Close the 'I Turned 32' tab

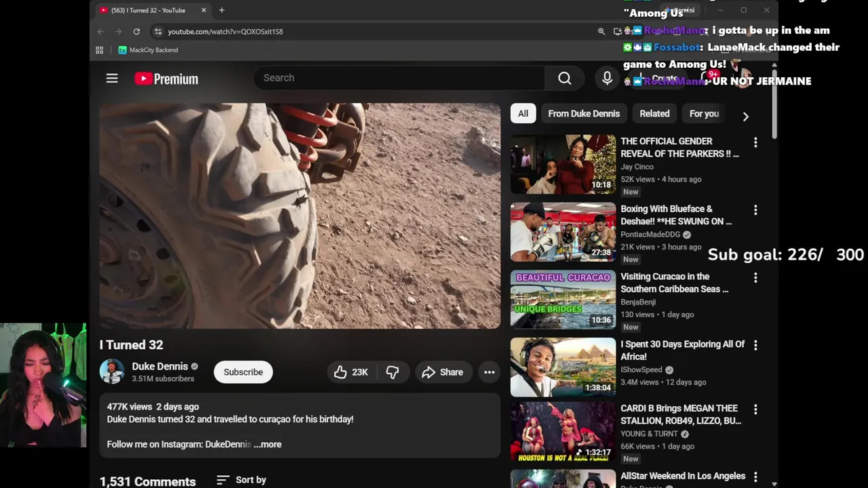[203, 10]
